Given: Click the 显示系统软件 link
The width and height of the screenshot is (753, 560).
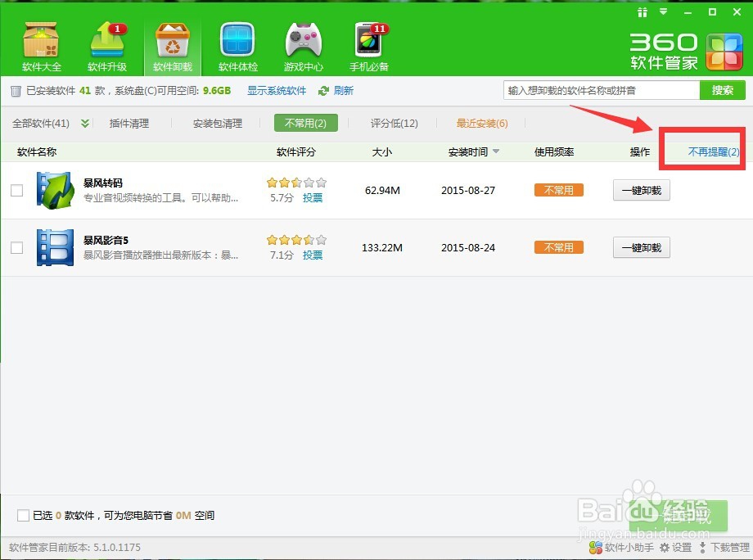Looking at the screenshot, I should point(277,91).
